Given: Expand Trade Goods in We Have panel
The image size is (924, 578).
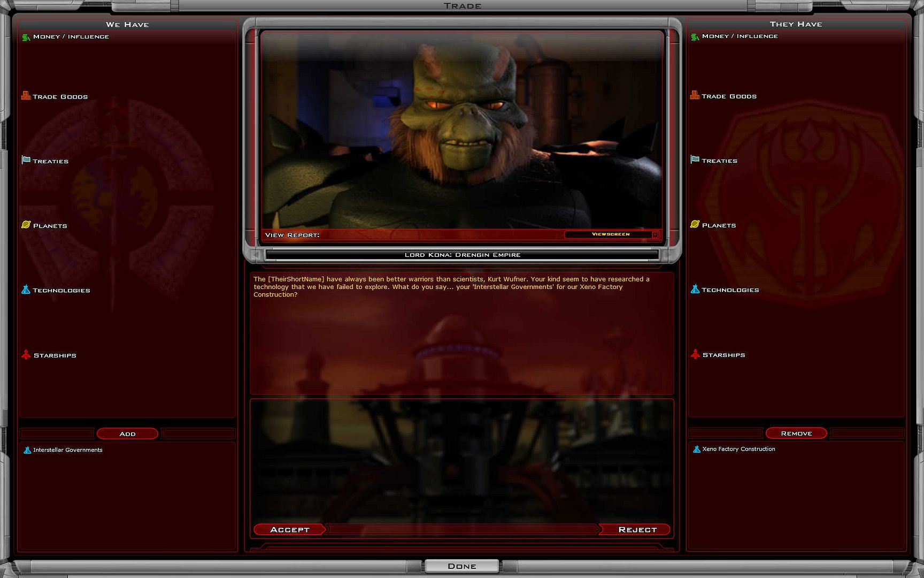Looking at the screenshot, I should 60,97.
